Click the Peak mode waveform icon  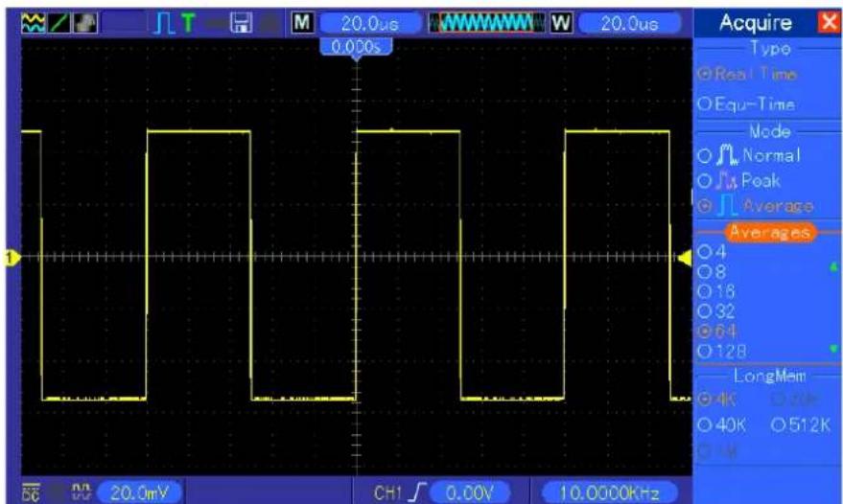pyautogui.click(x=726, y=181)
